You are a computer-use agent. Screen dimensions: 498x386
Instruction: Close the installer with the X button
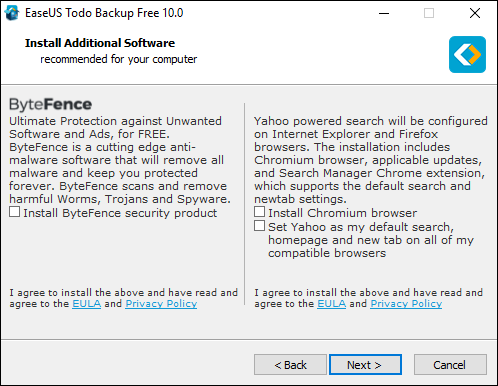(475, 13)
